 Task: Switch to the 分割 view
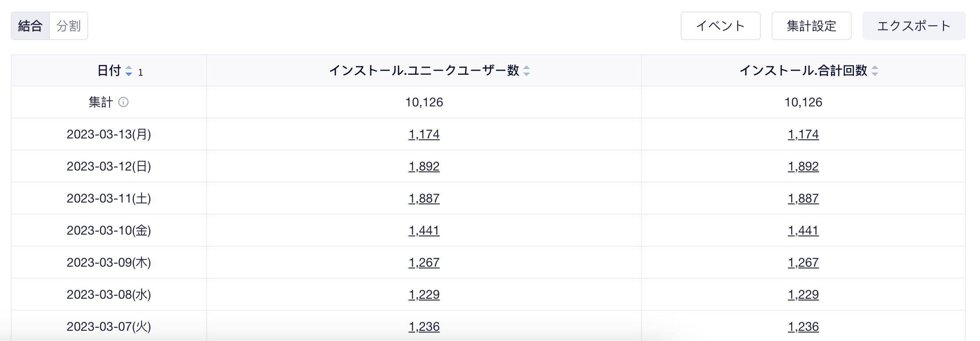tap(69, 26)
